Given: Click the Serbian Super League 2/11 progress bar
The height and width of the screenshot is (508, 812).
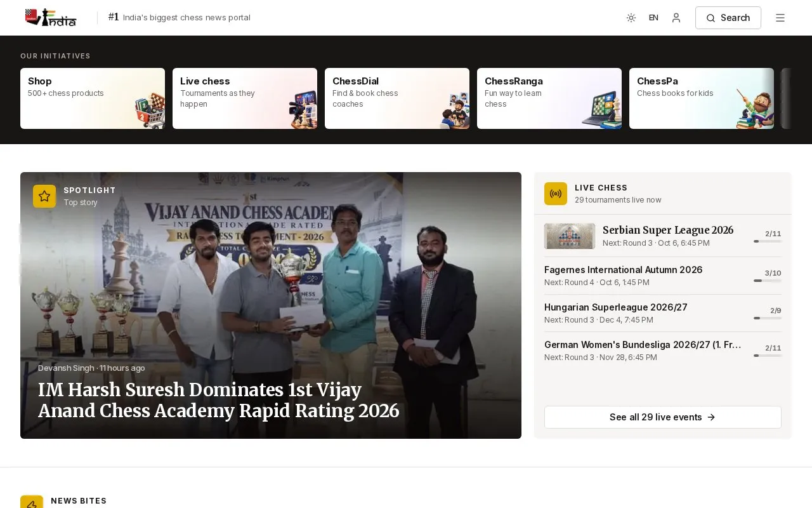Looking at the screenshot, I should coord(768,241).
